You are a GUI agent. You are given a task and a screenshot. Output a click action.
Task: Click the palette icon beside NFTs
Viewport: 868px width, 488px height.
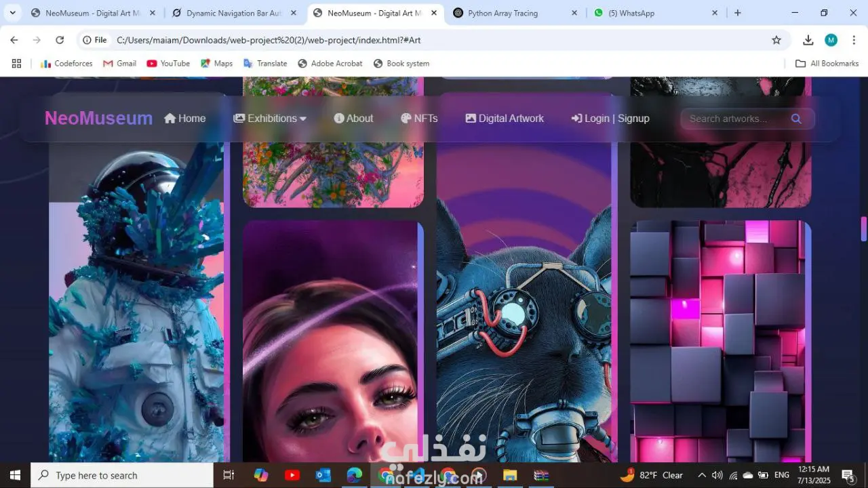point(406,118)
